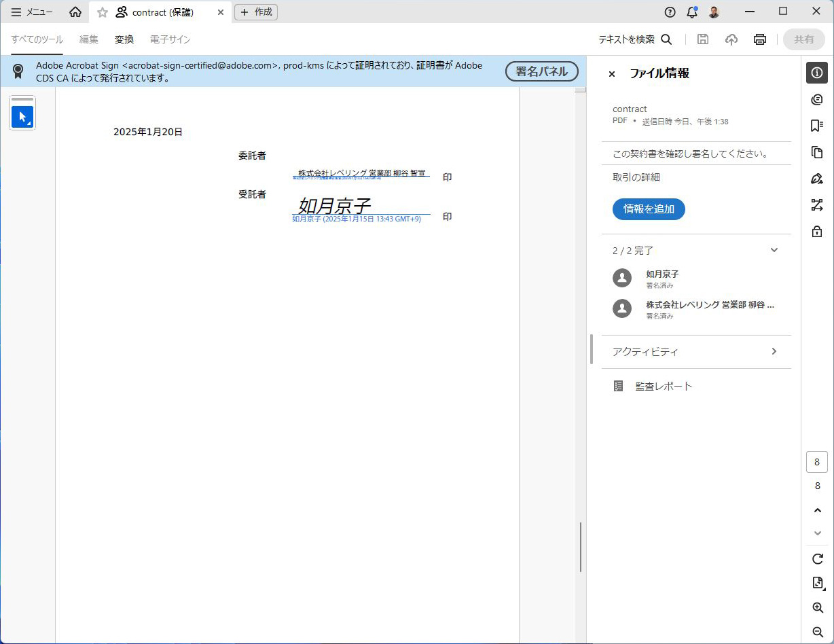Image resolution: width=834 pixels, height=644 pixels.
Task: Open the notifications bell
Action: [x=692, y=12]
